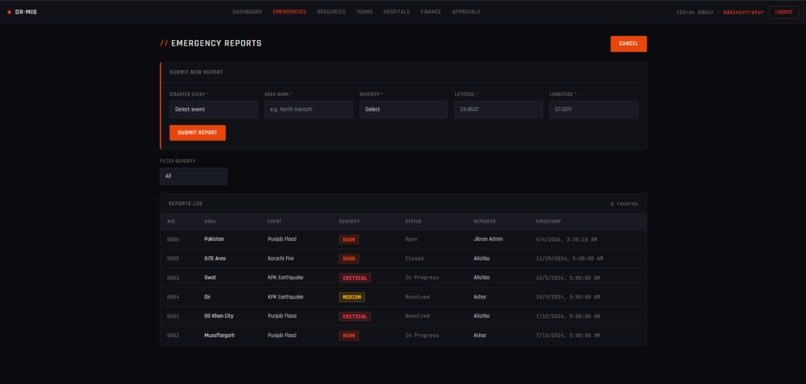
Task: Click the DG Khan City cell
Action: pos(218,316)
